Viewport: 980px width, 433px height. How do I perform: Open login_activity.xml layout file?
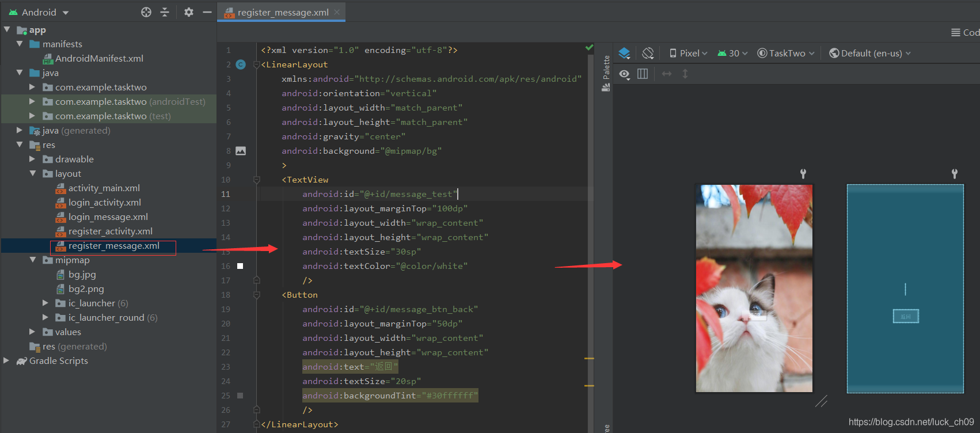coord(104,202)
